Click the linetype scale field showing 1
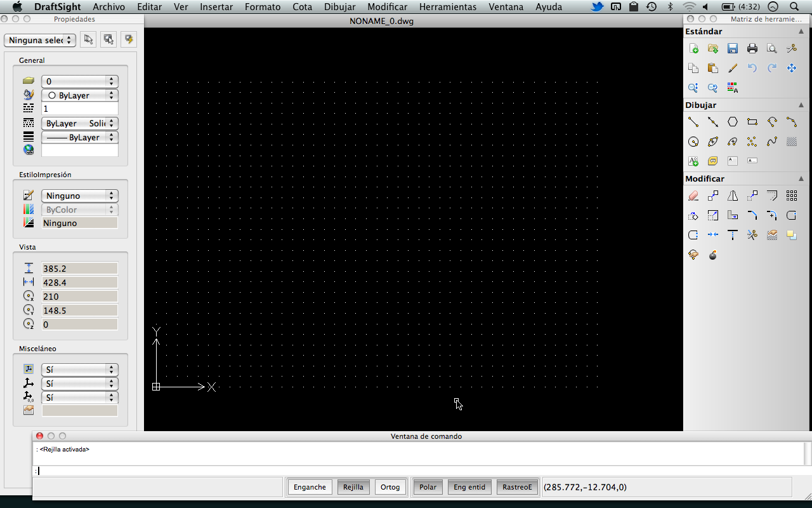 80,109
